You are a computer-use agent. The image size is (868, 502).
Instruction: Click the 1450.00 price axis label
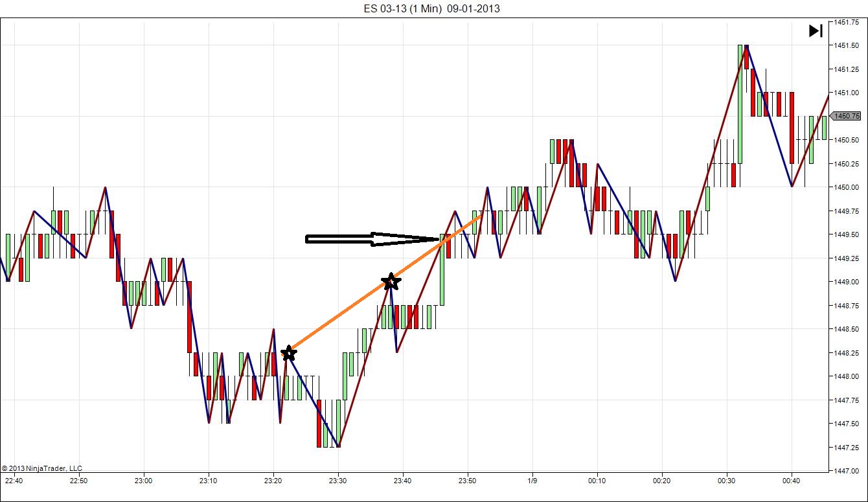[846, 187]
